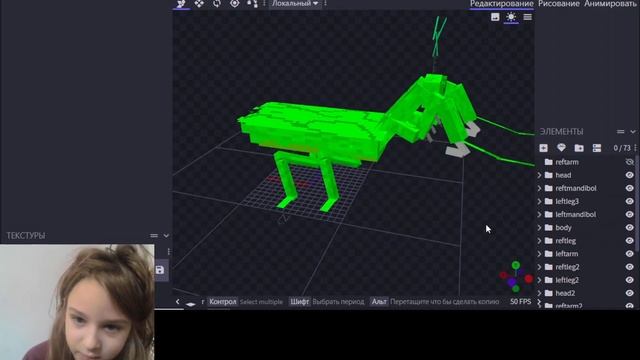Add a new group folder in Элементы
640x360 pixels.
579,148
